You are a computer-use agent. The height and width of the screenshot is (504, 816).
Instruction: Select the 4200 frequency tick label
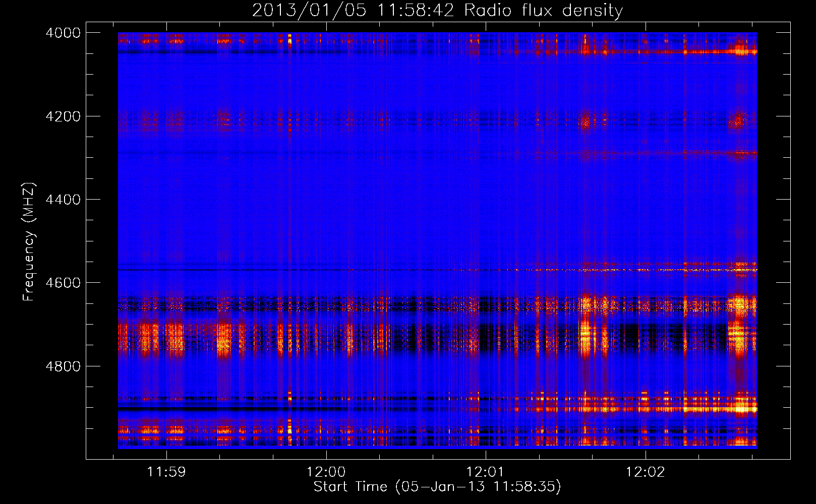[x=63, y=116]
